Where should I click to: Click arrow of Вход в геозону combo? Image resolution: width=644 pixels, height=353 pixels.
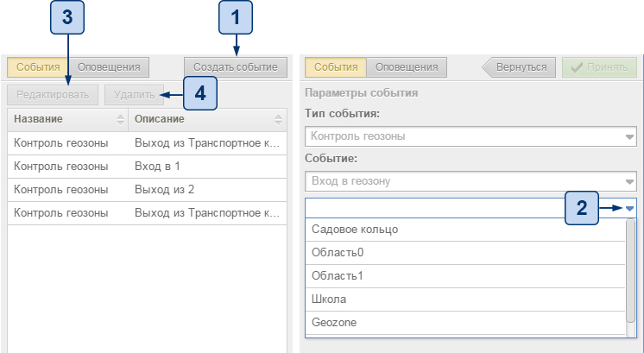tap(629, 181)
